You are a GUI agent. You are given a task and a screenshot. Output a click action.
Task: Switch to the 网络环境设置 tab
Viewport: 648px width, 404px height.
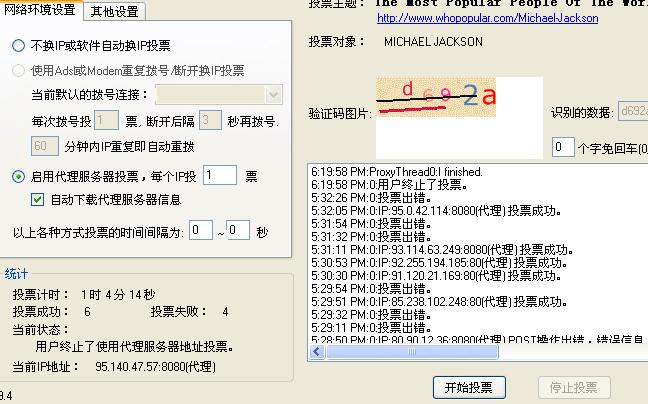tap(40, 11)
